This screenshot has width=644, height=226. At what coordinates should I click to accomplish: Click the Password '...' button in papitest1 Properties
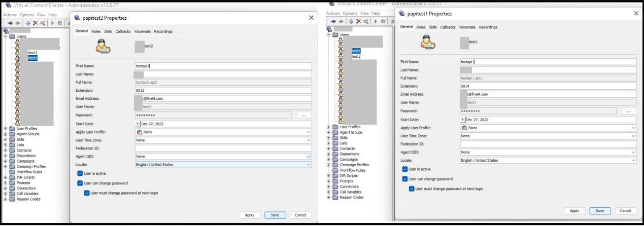tap(629, 111)
